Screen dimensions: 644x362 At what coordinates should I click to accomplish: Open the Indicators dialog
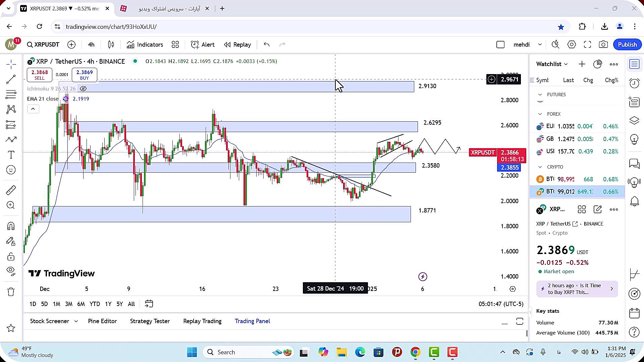[x=145, y=45]
